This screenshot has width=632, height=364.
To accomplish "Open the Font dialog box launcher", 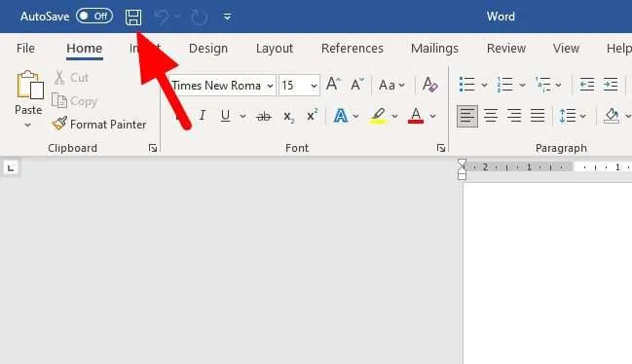I will [441, 148].
